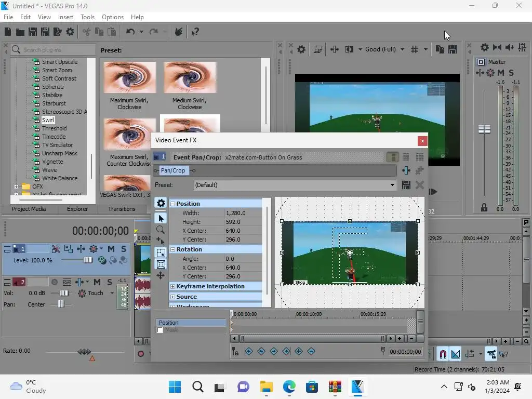Click the Width value 1,280.0 field
Screen dimensions: 532x399
(x=243, y=213)
